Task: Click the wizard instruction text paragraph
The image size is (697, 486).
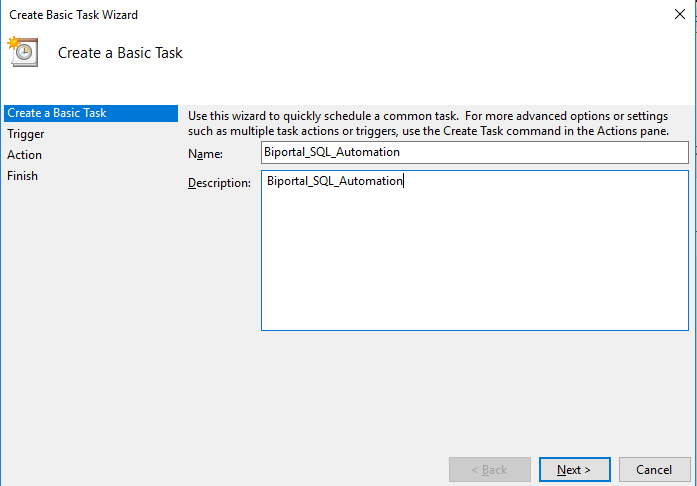Action: (430, 124)
